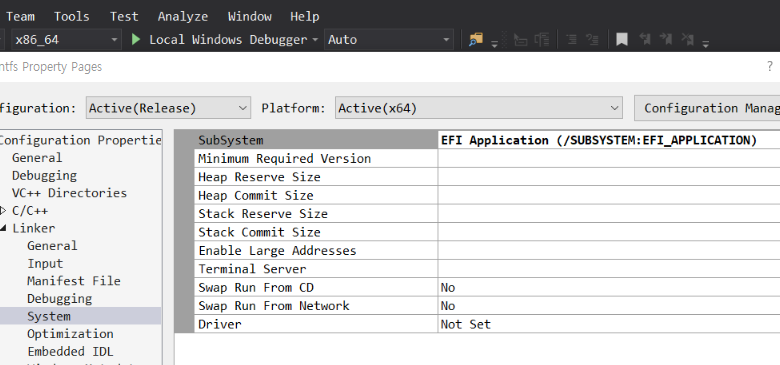
Task: Click the Find in Files folder icon
Action: coord(476,39)
